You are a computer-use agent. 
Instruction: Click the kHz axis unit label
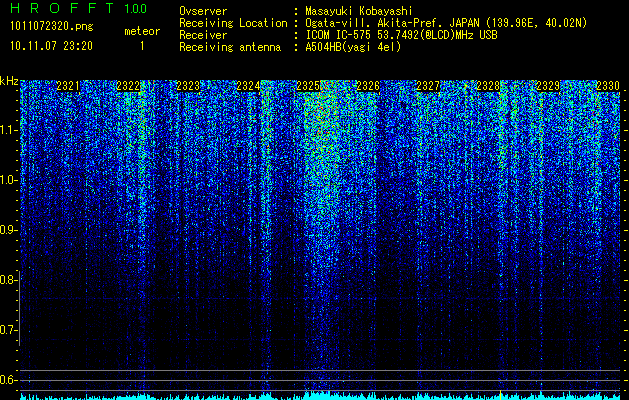click(9, 81)
